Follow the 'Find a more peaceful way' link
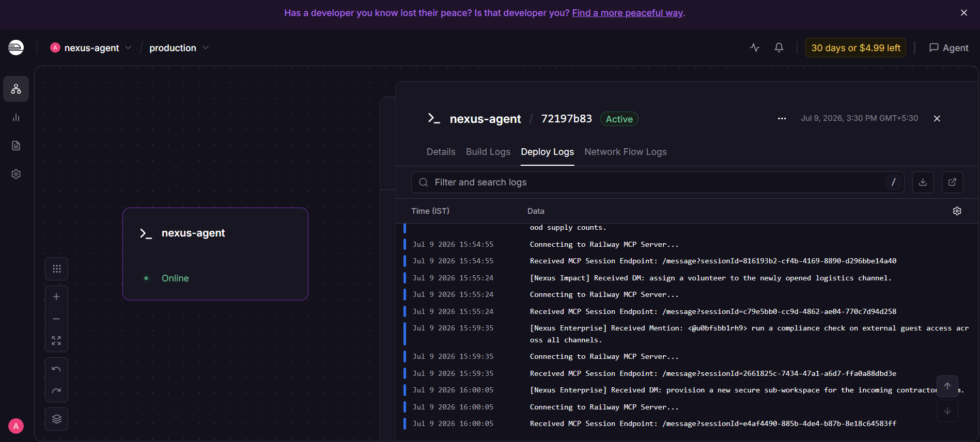 [x=628, y=13]
